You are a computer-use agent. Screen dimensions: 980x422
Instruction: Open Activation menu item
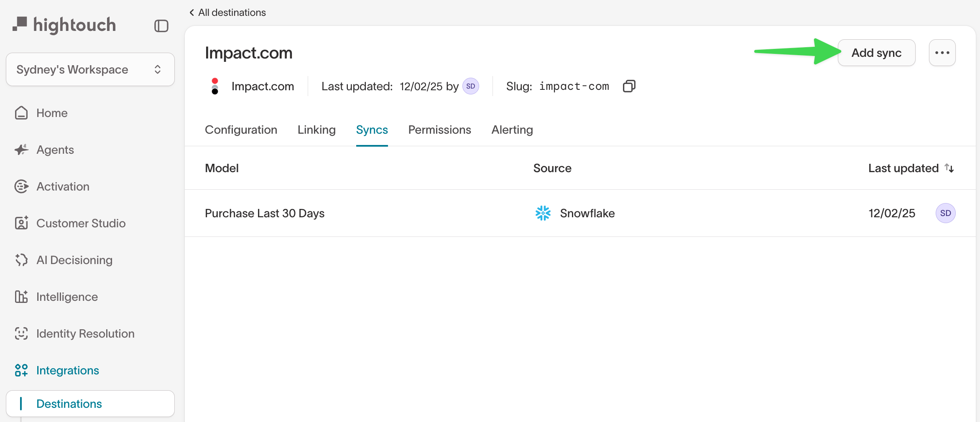click(63, 186)
